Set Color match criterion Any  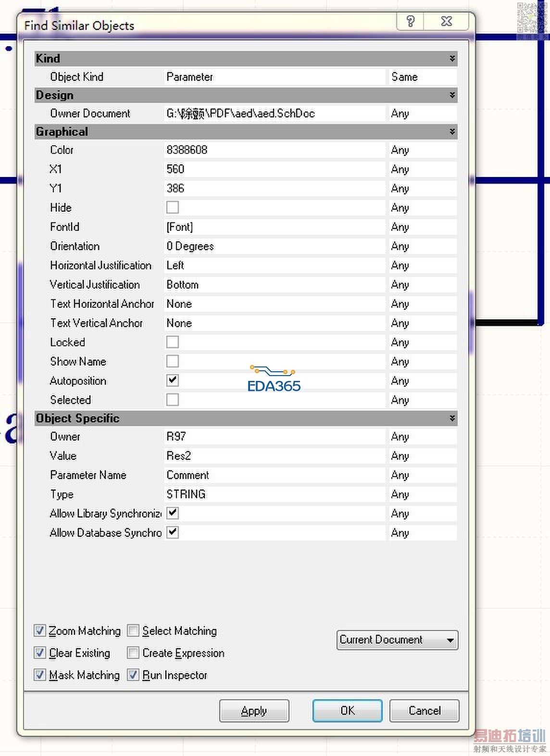422,150
